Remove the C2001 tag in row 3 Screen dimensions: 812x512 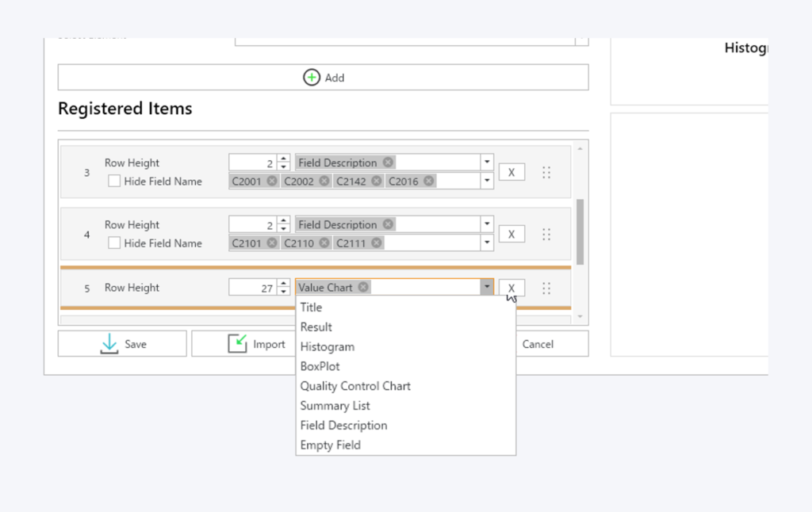272,181
